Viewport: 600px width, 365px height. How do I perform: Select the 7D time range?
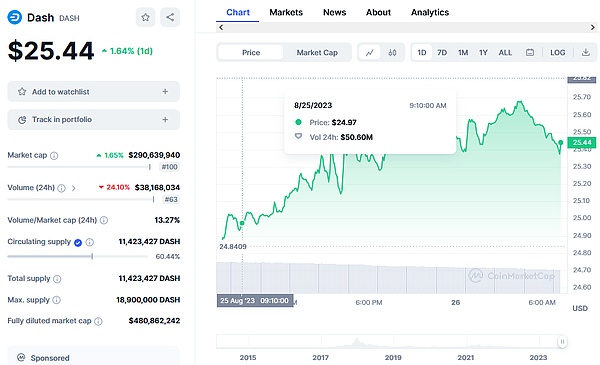(x=442, y=52)
